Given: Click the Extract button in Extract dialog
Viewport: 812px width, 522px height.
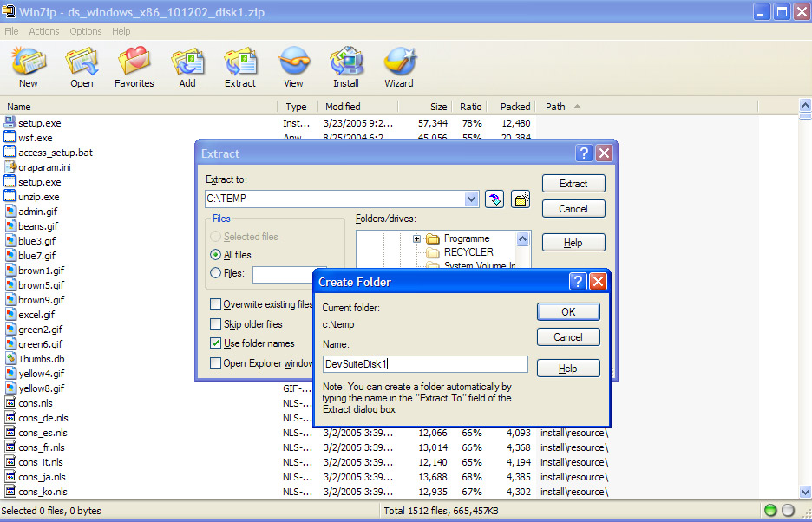Looking at the screenshot, I should pyautogui.click(x=573, y=183).
